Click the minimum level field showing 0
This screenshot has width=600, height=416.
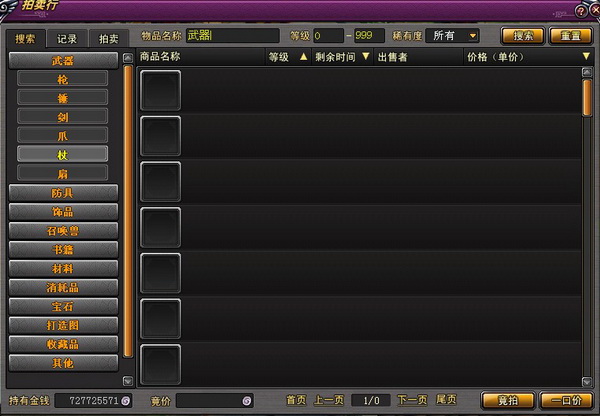328,36
